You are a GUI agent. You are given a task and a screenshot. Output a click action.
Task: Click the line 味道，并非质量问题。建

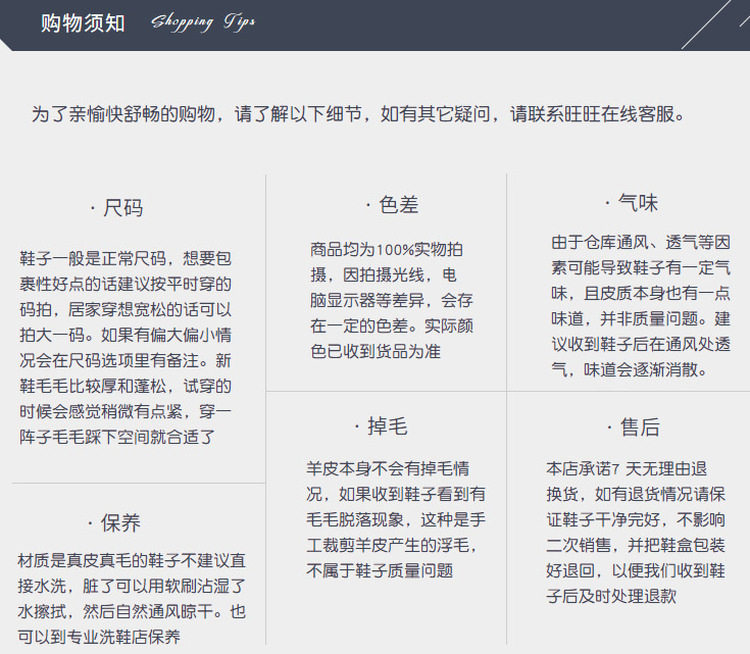(x=641, y=318)
